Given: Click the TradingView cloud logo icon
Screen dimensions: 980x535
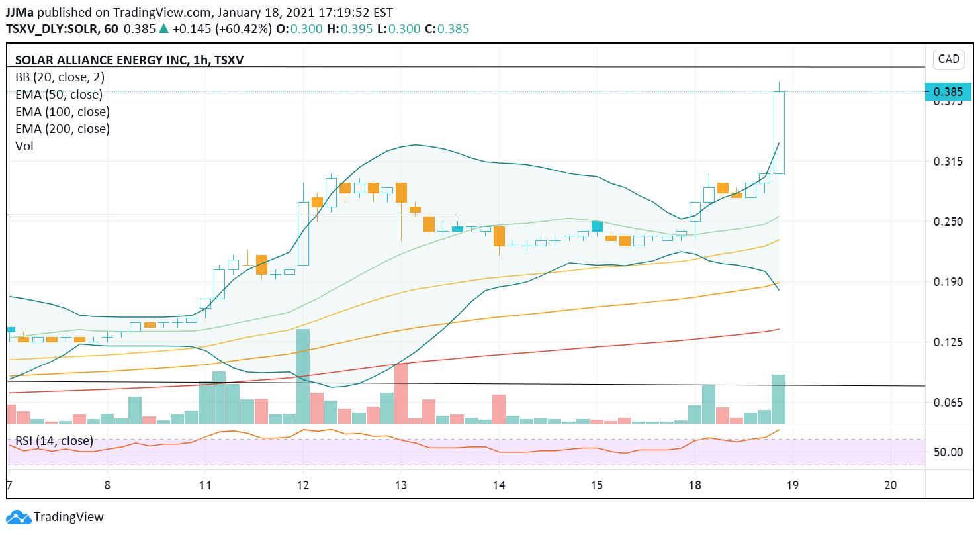Looking at the screenshot, I should pyautogui.click(x=18, y=517).
